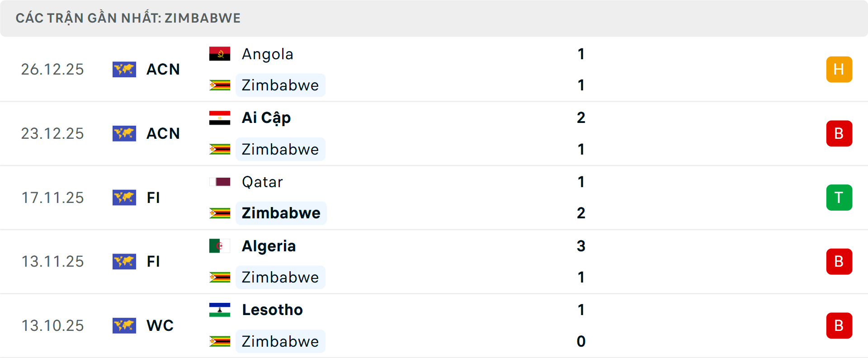868x358 pixels.
Task: Click the date 17.11.25
Action: (52, 198)
